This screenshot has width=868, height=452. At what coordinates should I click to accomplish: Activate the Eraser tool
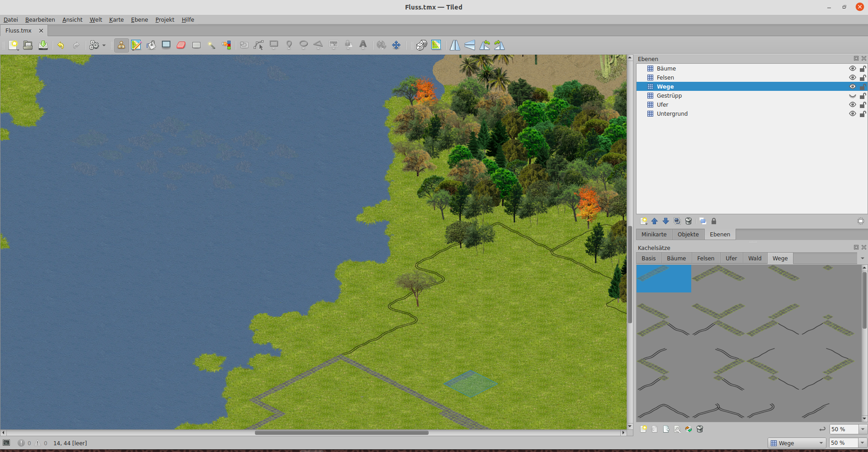click(x=181, y=45)
